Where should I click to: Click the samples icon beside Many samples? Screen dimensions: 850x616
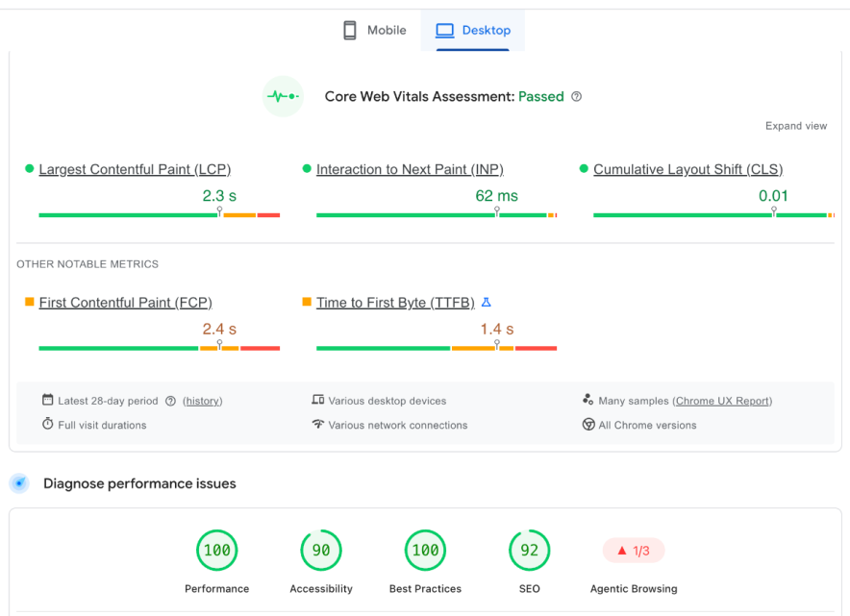tap(588, 400)
